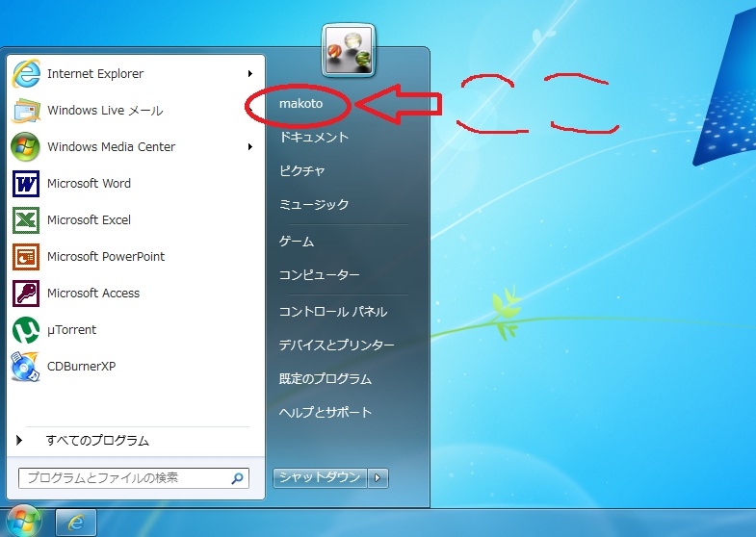756x537 pixels.
Task: Open ピクチャ folder
Action: tap(301, 171)
